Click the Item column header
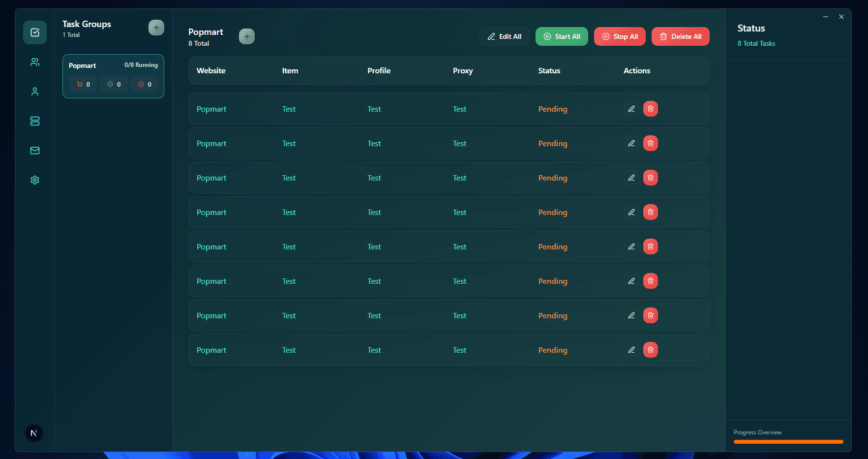Image resolution: width=868 pixels, height=459 pixels. pos(290,70)
